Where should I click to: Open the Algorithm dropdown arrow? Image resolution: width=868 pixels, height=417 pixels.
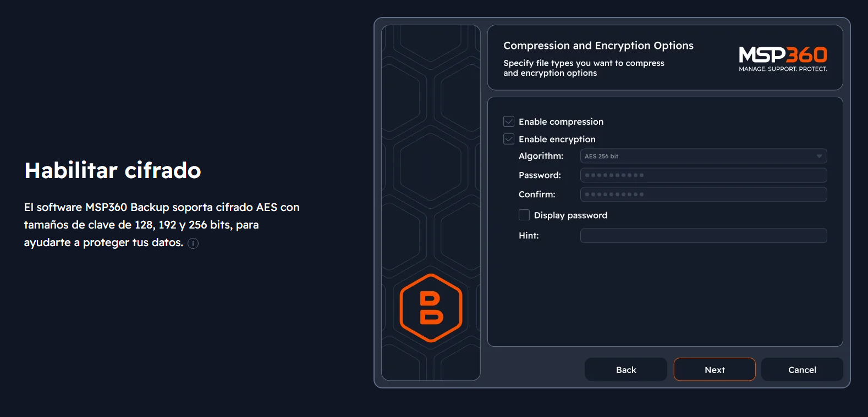(x=819, y=157)
